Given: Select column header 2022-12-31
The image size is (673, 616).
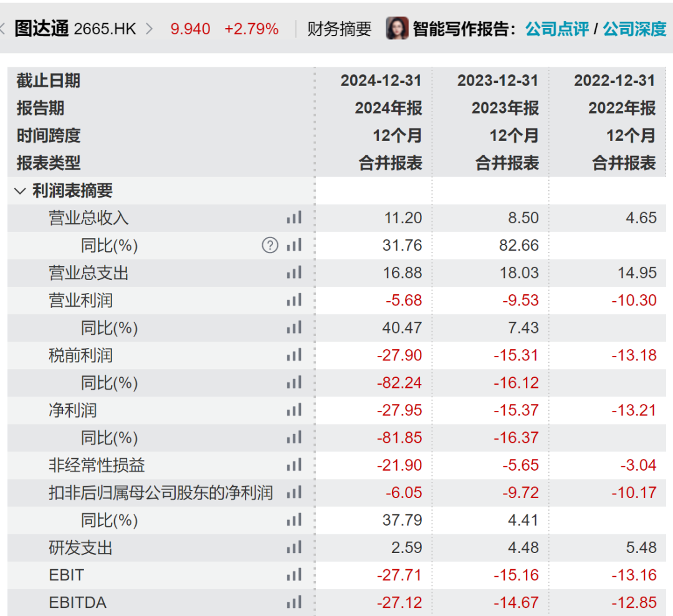Looking at the screenshot, I should tap(614, 80).
